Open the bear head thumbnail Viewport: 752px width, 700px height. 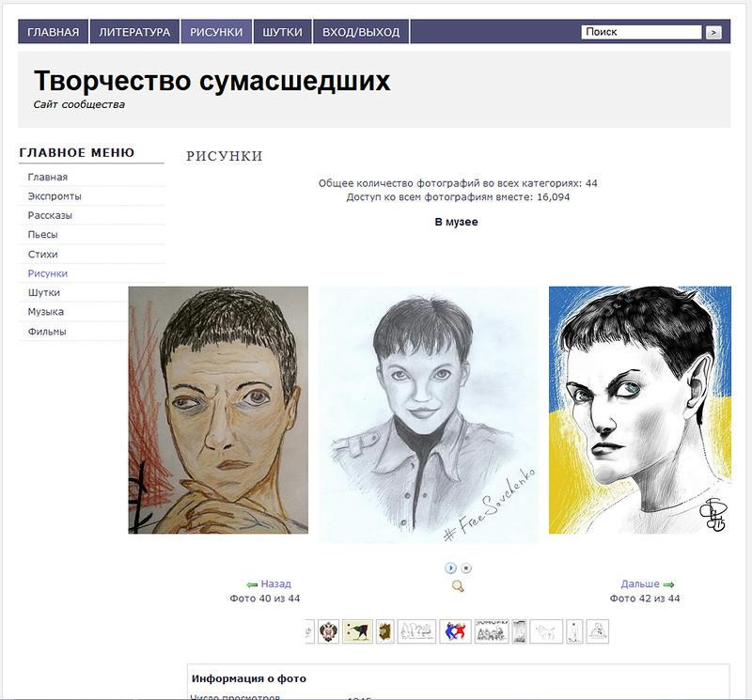coord(385,631)
